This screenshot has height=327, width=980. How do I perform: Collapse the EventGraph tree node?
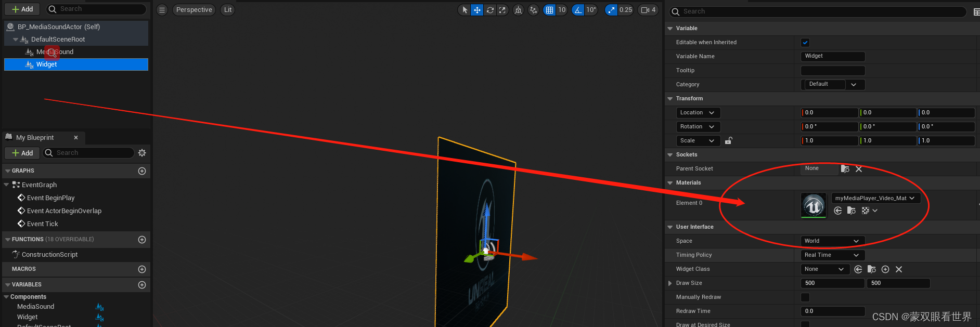click(x=6, y=185)
